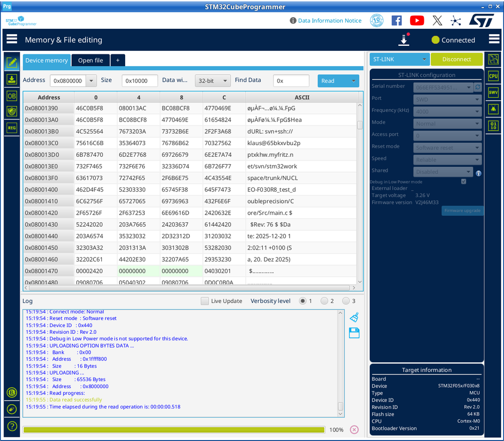Click the Disconnect button

coord(456,59)
